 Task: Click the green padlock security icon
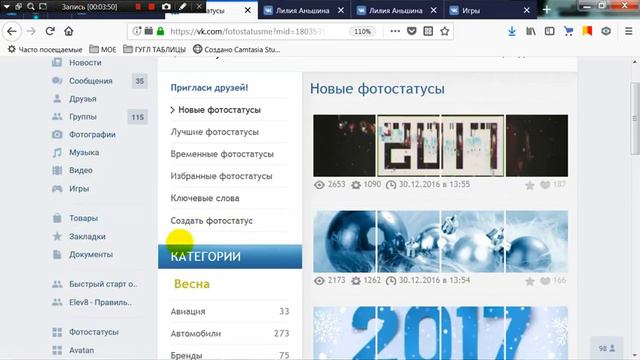161,31
